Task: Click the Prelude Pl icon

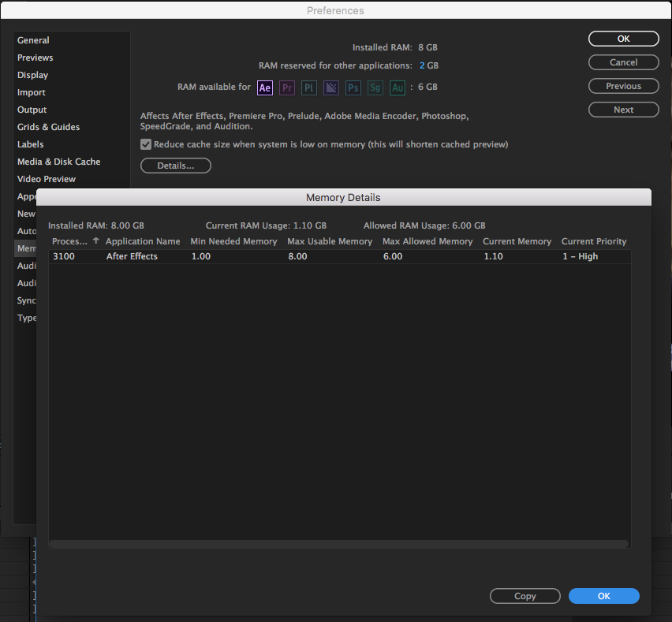Action: pyautogui.click(x=309, y=88)
